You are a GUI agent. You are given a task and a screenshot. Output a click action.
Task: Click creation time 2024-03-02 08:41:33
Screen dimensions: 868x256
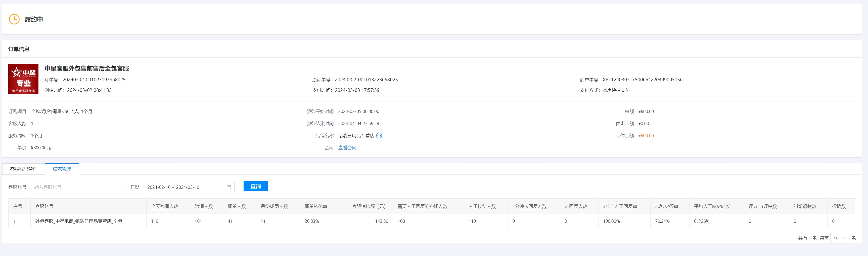point(89,90)
